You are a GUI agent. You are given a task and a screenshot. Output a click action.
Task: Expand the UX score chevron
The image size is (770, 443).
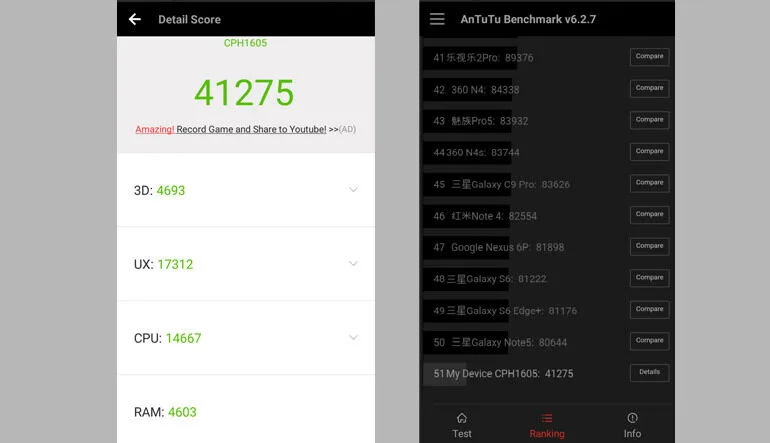click(353, 264)
